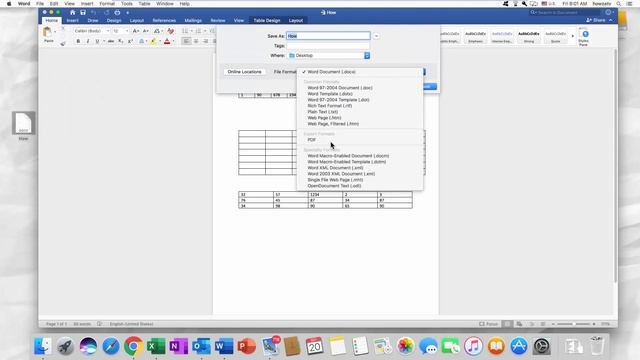This screenshot has width=640, height=360.
Task: Click the Save disk icon in title bar
Action: click(x=83, y=13)
